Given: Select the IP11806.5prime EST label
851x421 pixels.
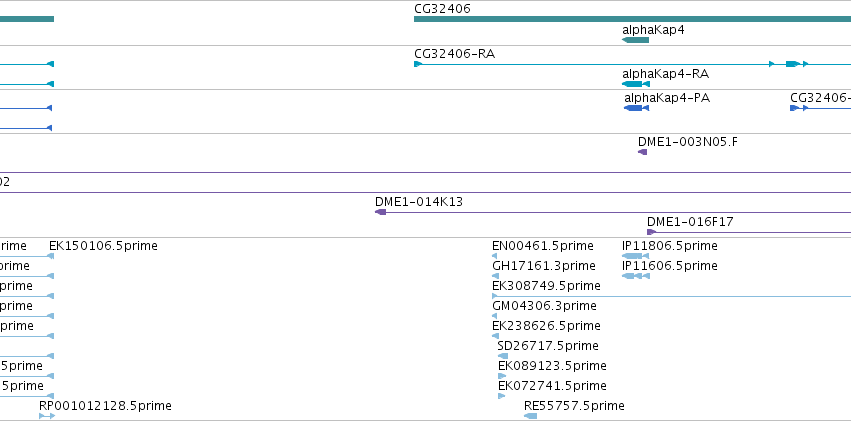Looking at the screenshot, I should [670, 246].
